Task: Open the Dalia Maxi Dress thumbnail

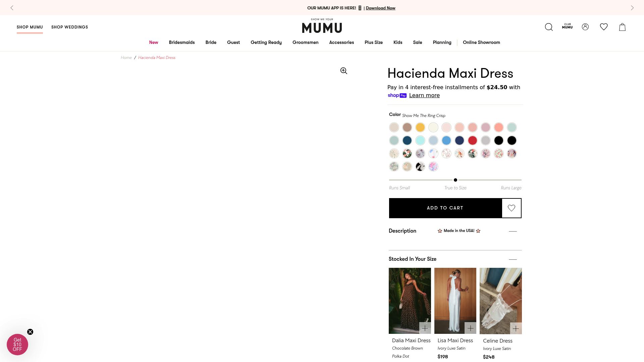Action: tap(410, 301)
